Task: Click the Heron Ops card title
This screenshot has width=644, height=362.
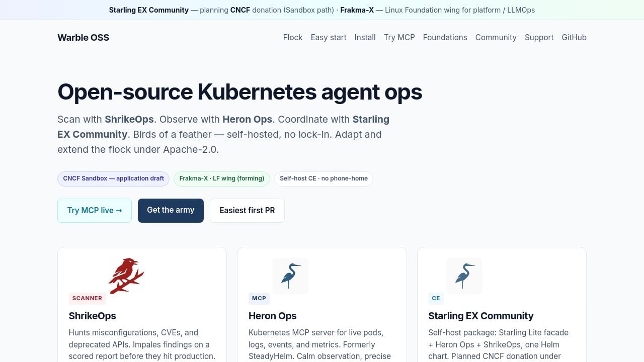Action: click(x=273, y=316)
